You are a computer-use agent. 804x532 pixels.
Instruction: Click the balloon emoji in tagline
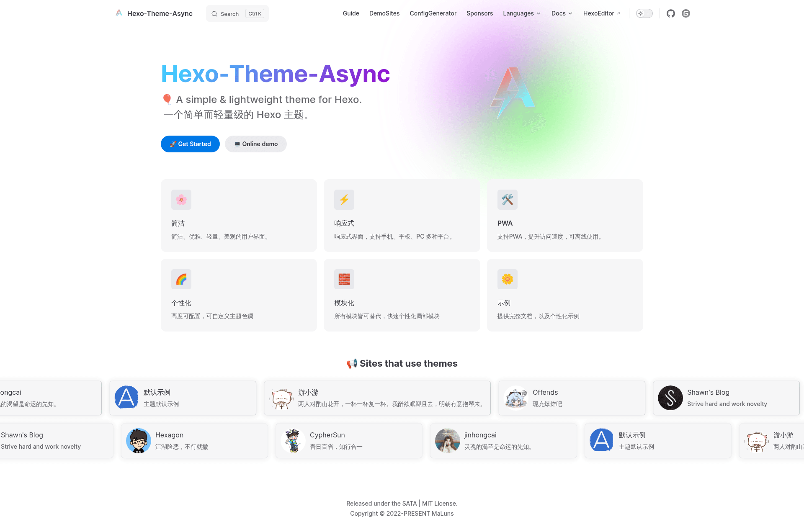tap(167, 99)
